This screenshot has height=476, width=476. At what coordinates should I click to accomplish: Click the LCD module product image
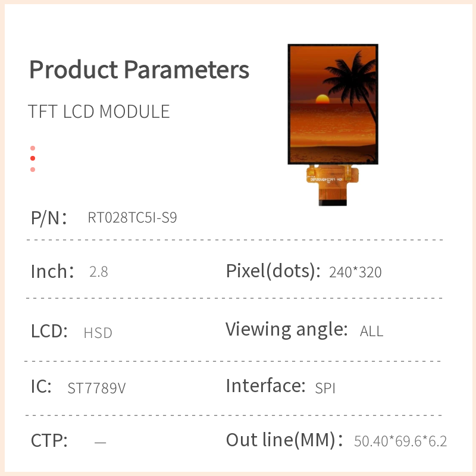point(333,104)
